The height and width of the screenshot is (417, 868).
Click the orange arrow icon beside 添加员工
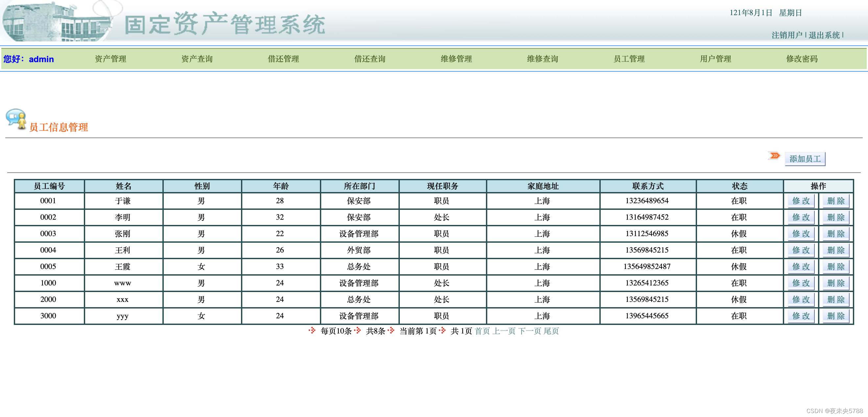coord(774,156)
